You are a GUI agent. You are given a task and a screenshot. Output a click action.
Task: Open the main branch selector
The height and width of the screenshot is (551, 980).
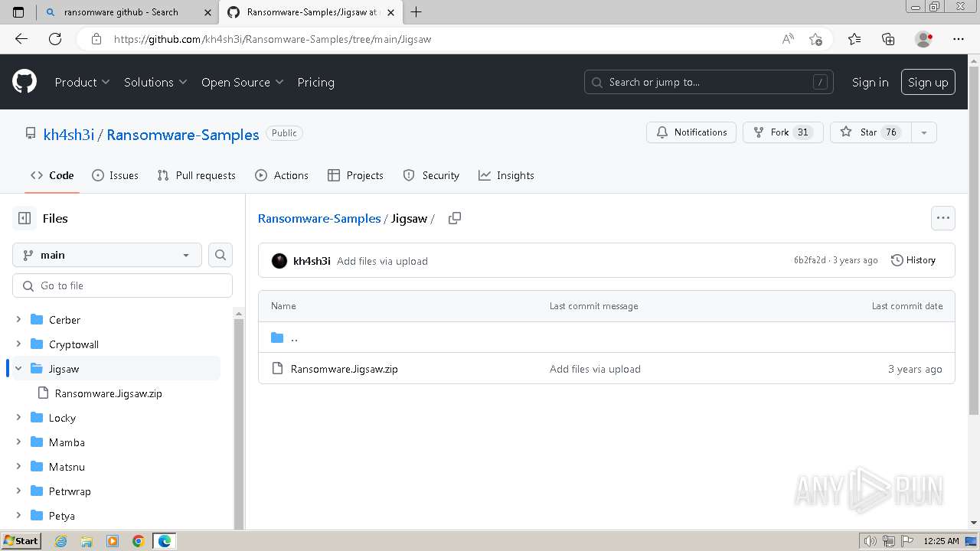pyautogui.click(x=107, y=255)
